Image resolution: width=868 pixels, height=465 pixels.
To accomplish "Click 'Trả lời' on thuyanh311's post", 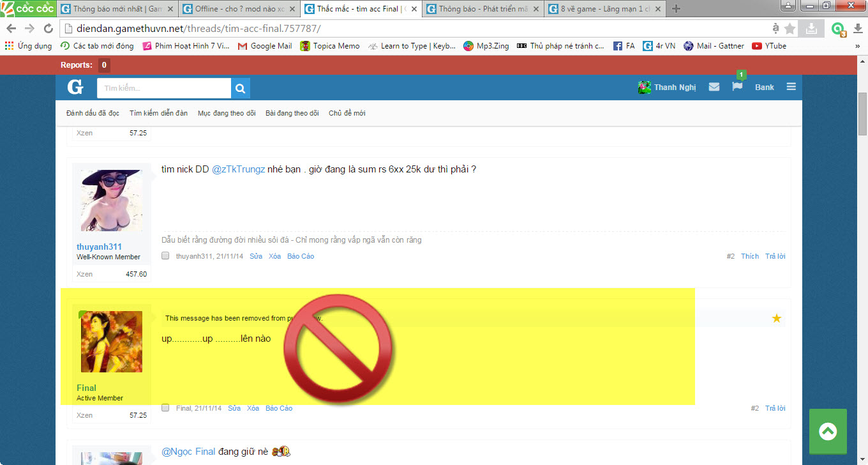I will (x=775, y=256).
